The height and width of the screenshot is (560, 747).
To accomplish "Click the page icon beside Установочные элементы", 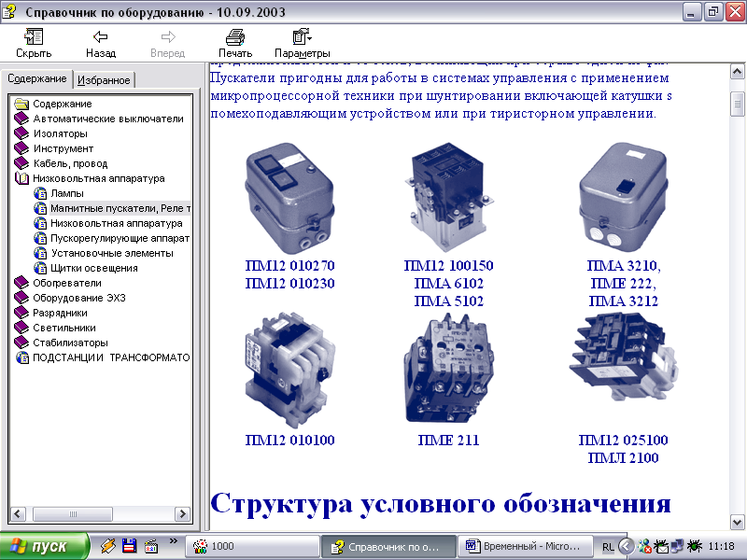I will 40,253.
